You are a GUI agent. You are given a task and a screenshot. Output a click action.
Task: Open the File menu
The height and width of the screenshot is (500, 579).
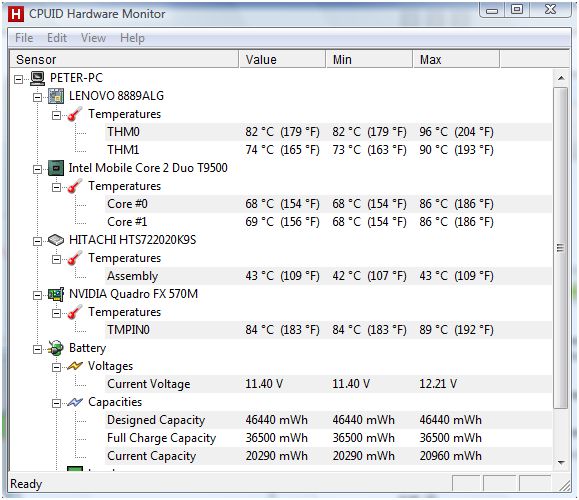point(24,38)
